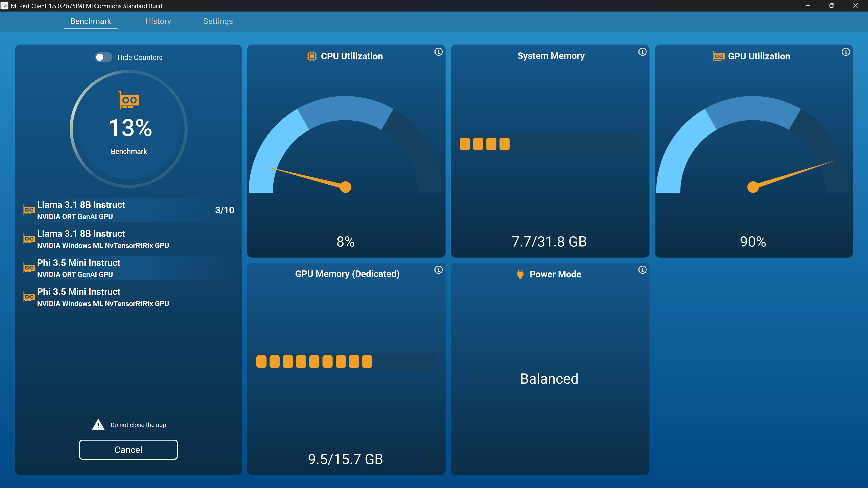Click the 3/10 progress count
This screenshot has height=488, width=868.
click(224, 210)
